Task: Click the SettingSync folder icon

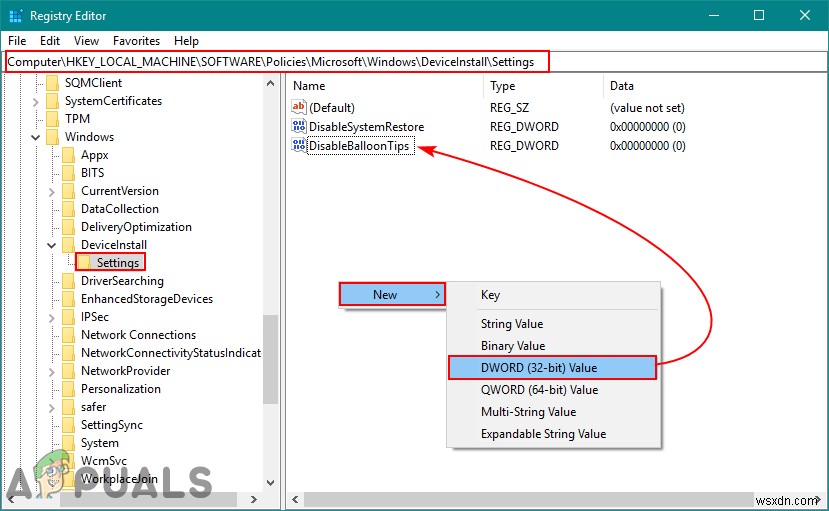Action: pyautogui.click(x=68, y=424)
